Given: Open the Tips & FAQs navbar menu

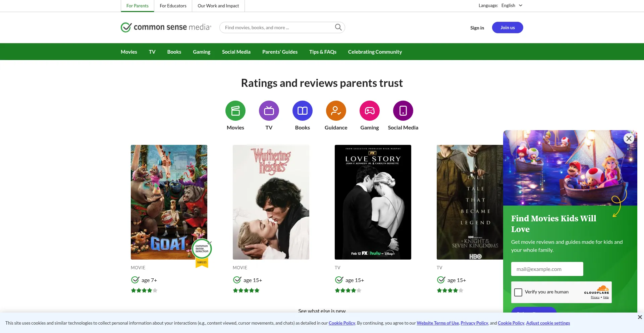Looking at the screenshot, I should click(323, 52).
